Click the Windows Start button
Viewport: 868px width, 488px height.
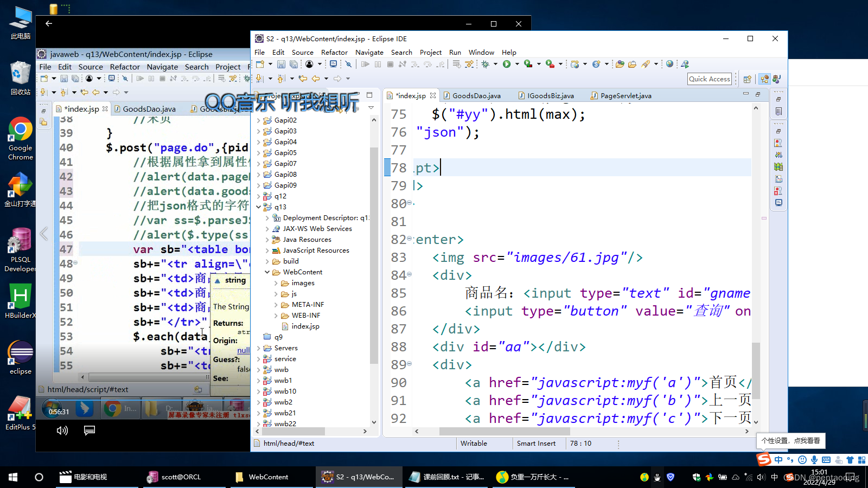[13, 477]
